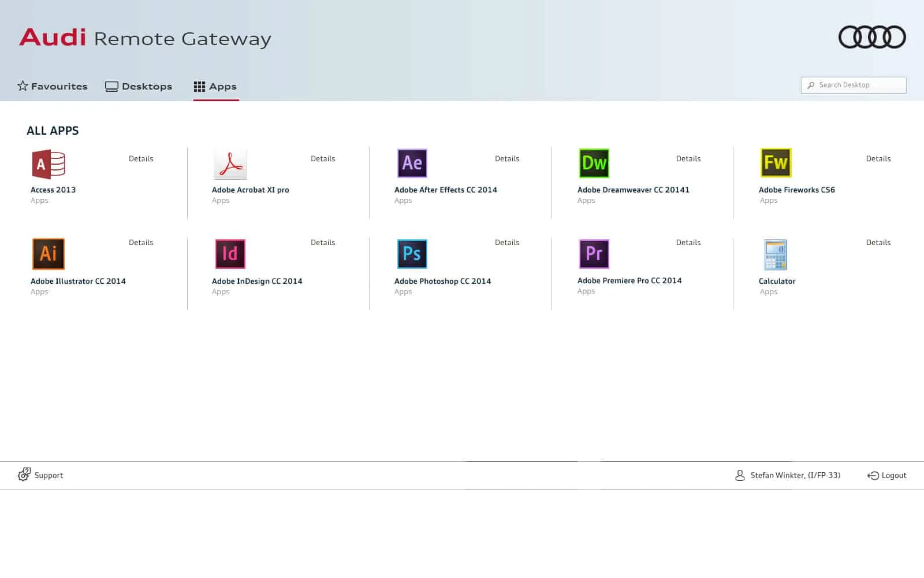Click the Access 2013 name text
The height and width of the screenshot is (578, 924).
pos(53,190)
